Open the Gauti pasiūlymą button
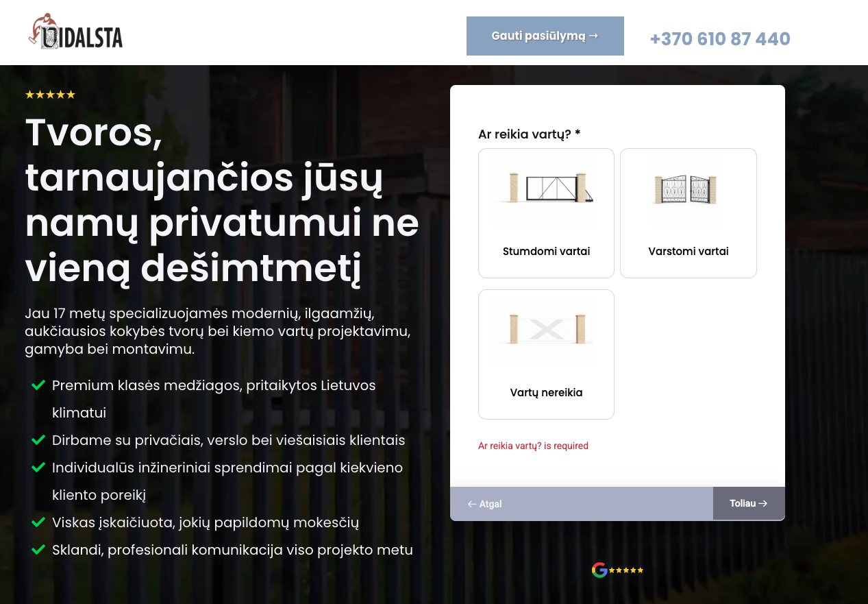This screenshot has height=604, width=868. [545, 36]
